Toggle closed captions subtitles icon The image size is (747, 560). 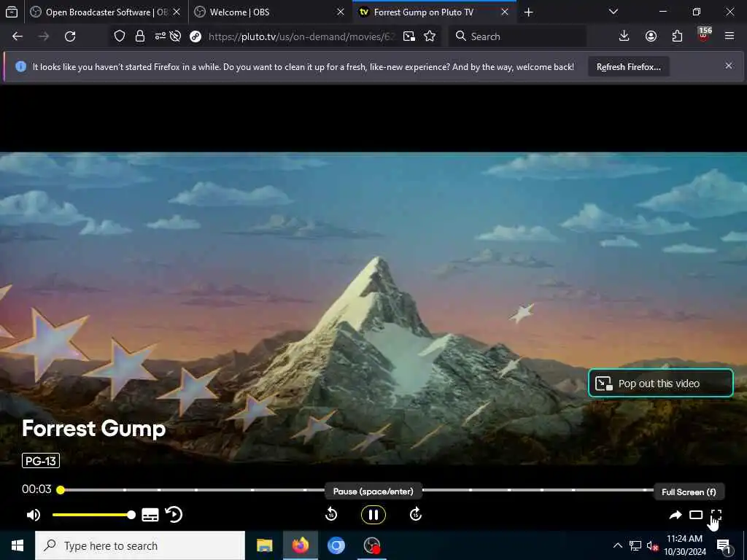coord(150,516)
